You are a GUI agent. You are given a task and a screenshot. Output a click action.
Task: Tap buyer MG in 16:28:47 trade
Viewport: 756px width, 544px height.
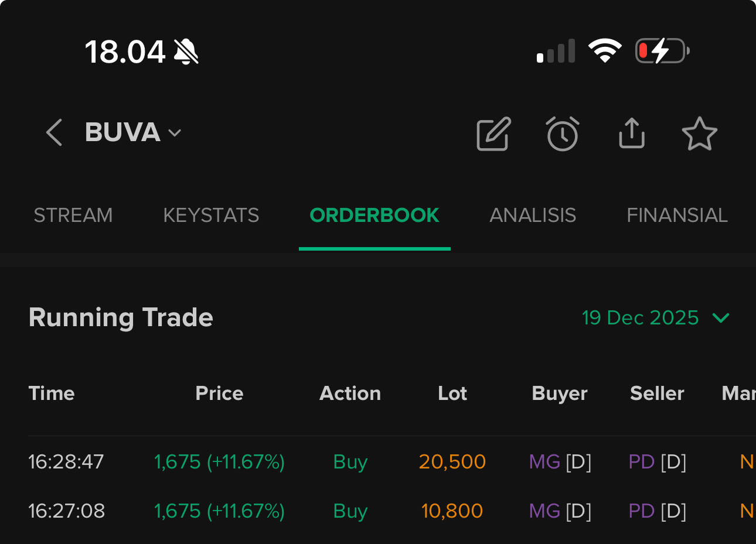pos(544,462)
